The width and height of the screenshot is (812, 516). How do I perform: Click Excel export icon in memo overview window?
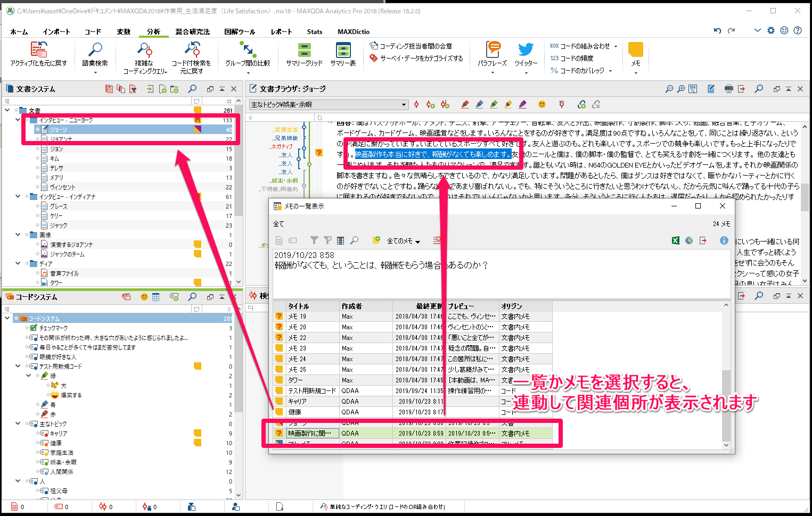(x=675, y=240)
